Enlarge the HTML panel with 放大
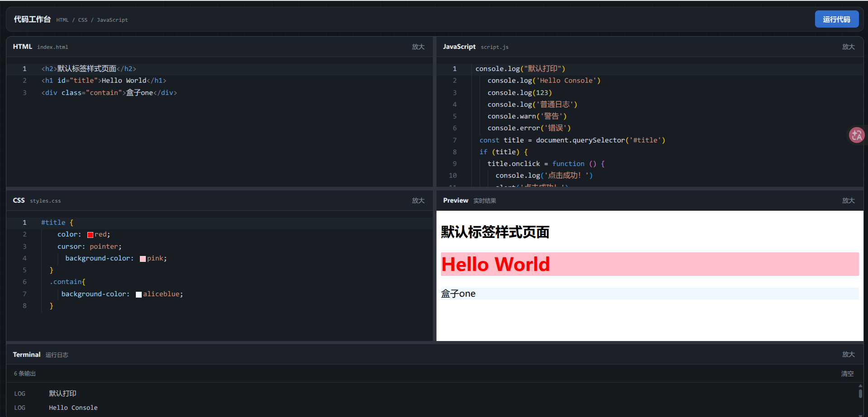This screenshot has height=417, width=868. [418, 47]
